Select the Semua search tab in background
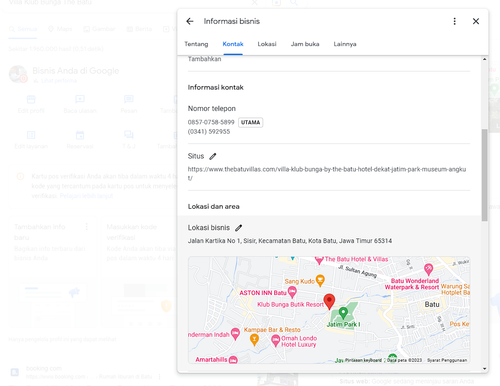This screenshot has height=386, width=500. point(23,29)
